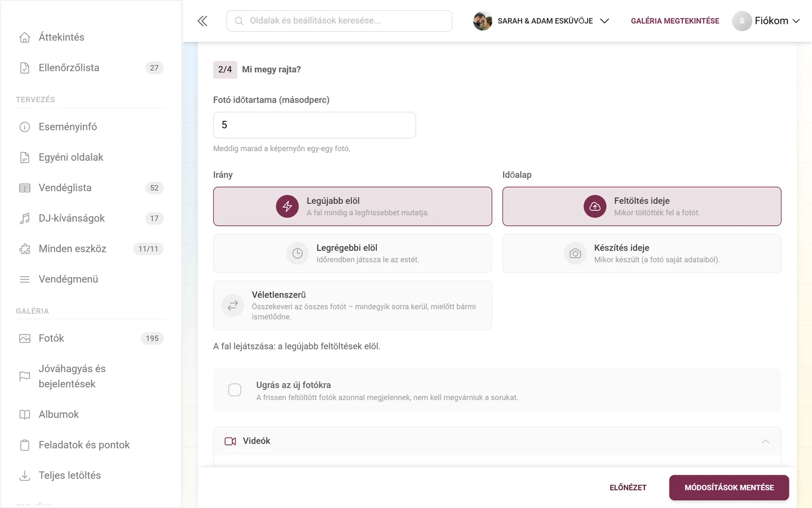Click the Fotó időtartama input field

tap(315, 125)
